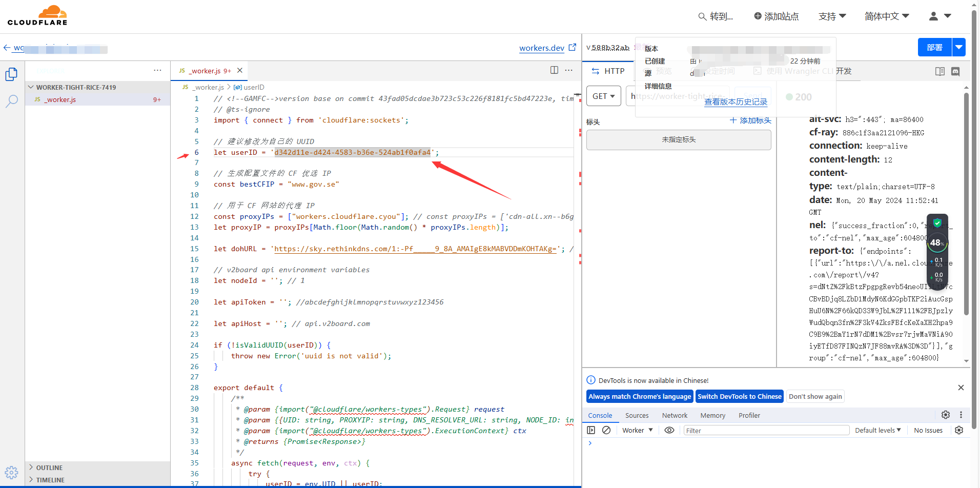Open the settings gear in editor sidebar

pos(11,472)
